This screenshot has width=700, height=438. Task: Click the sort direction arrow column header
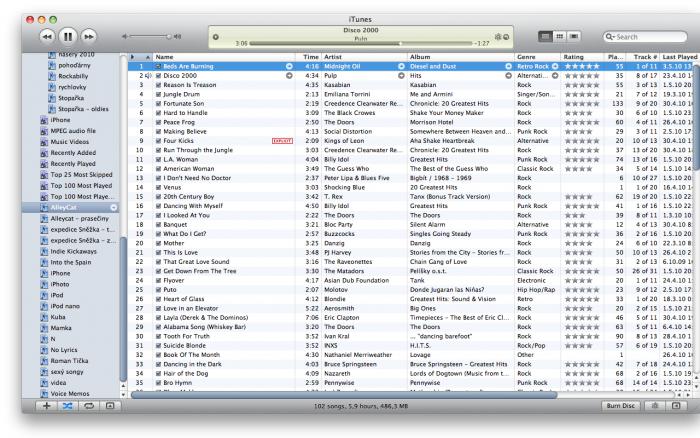146,58
